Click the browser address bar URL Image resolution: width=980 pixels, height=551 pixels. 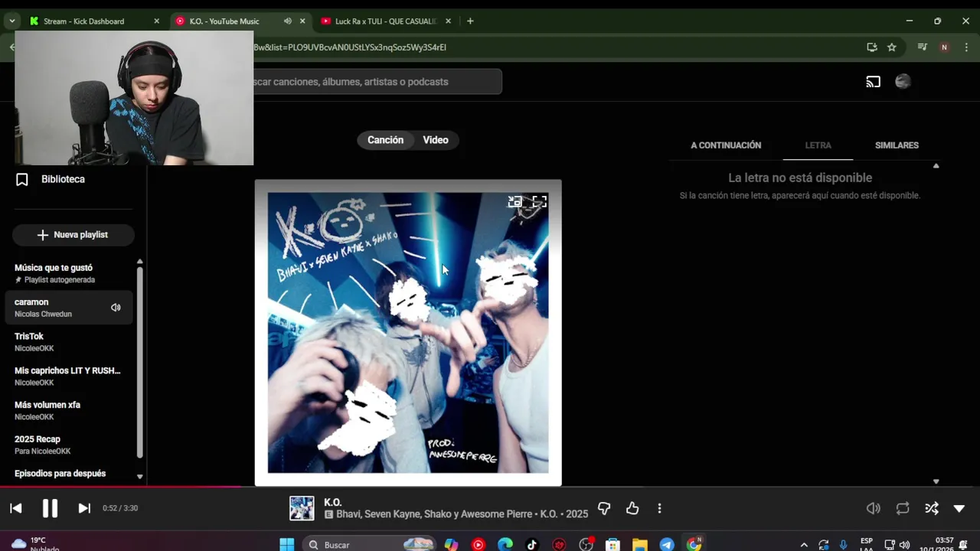tap(350, 47)
